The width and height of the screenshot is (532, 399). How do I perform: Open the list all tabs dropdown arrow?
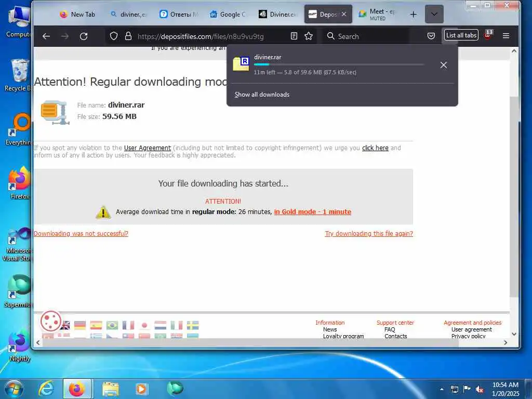tap(434, 14)
